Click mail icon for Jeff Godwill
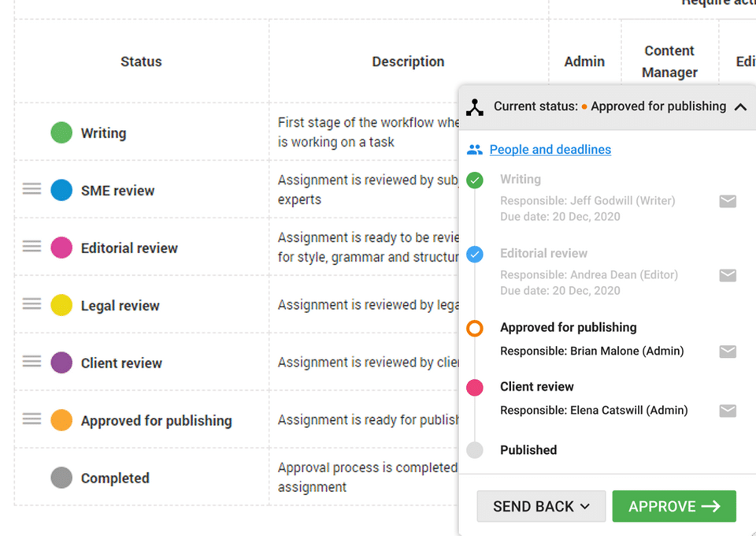756x536 pixels. [x=728, y=202]
